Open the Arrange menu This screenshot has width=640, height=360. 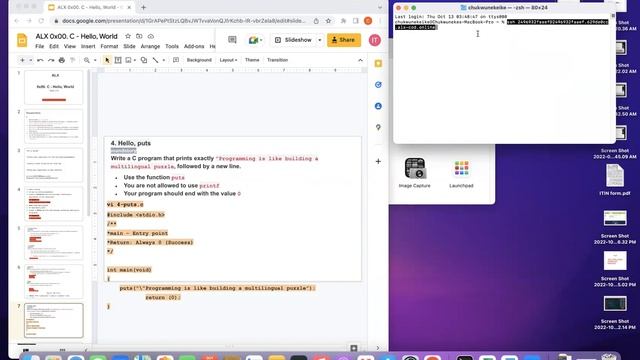coord(150,47)
